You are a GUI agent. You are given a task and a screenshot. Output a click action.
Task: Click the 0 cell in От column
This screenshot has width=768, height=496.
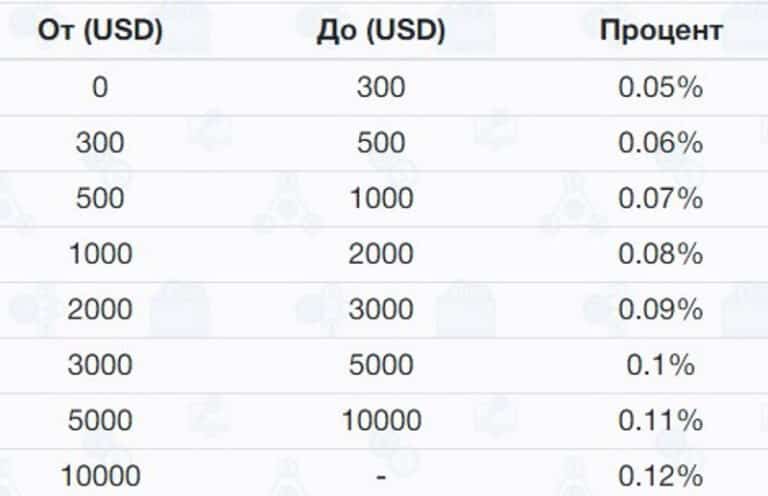100,87
